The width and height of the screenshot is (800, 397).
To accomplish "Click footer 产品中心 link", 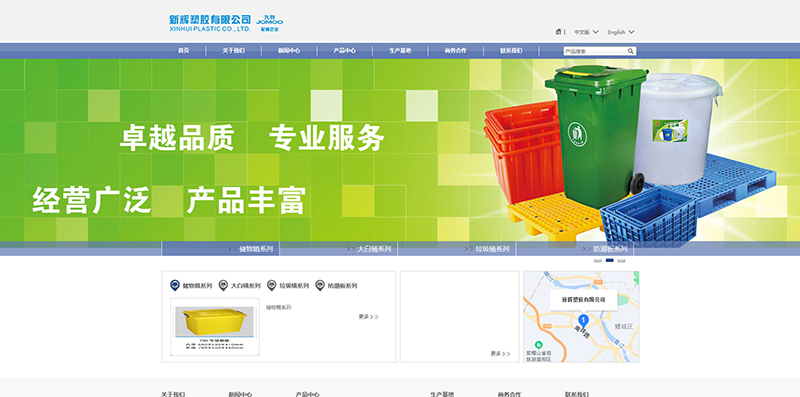I will [x=308, y=394].
